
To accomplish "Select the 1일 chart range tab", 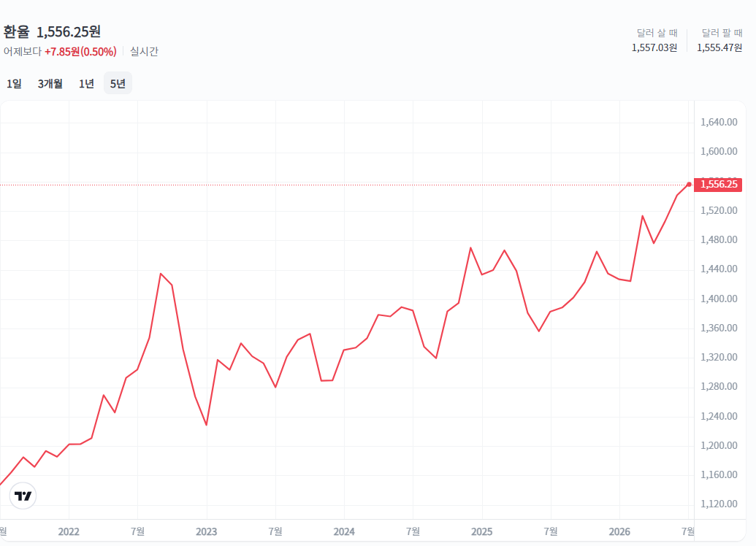I will 14,83.
